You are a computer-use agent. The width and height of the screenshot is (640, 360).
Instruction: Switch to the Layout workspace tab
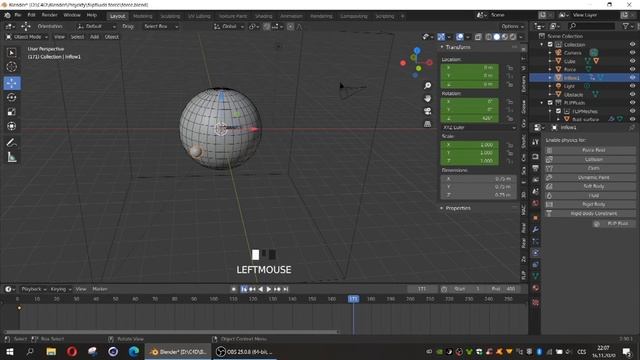coord(118,16)
